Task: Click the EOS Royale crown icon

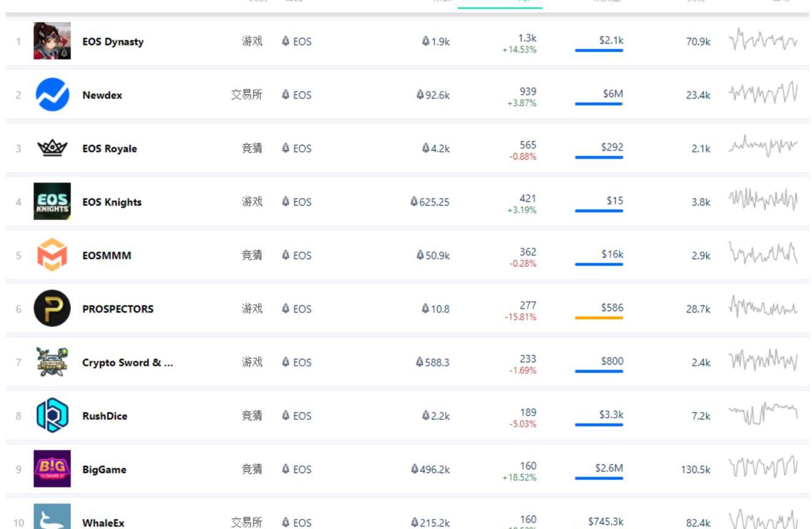Action: coord(52,149)
